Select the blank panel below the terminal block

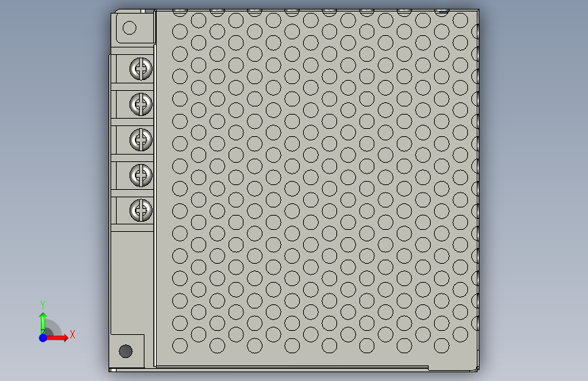(x=132, y=283)
